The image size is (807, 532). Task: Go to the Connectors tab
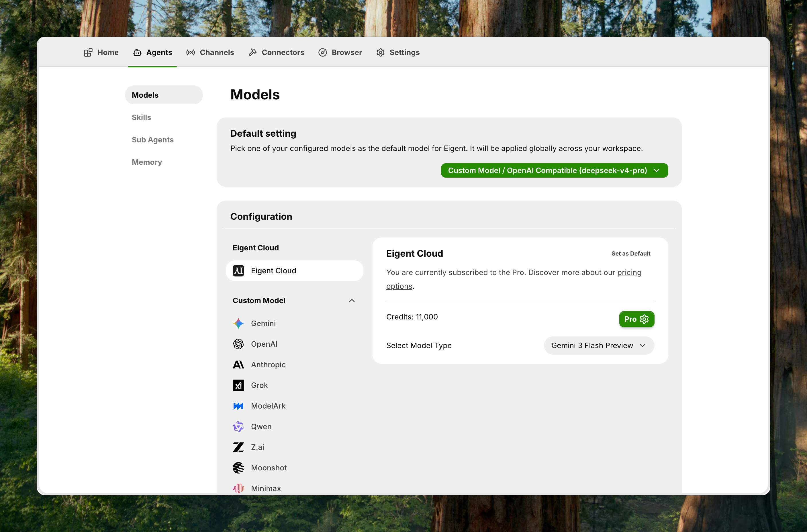(276, 53)
